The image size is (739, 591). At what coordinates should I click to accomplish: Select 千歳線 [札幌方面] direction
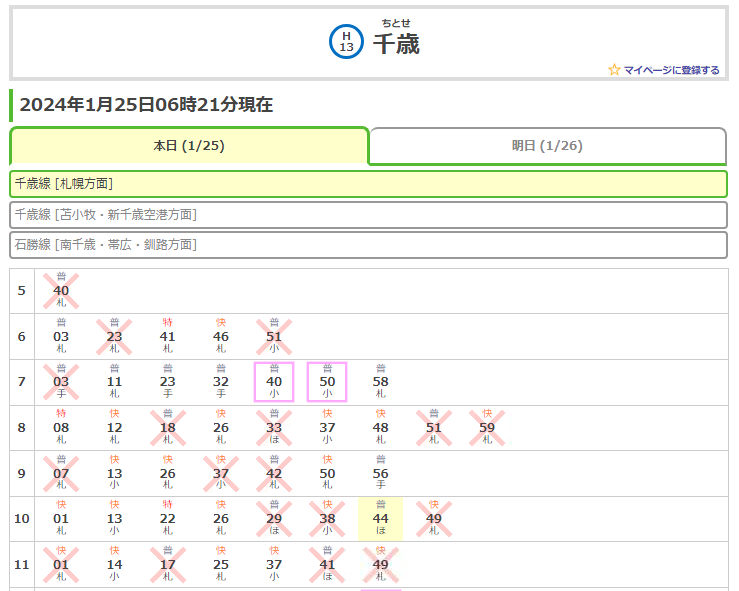coord(368,184)
